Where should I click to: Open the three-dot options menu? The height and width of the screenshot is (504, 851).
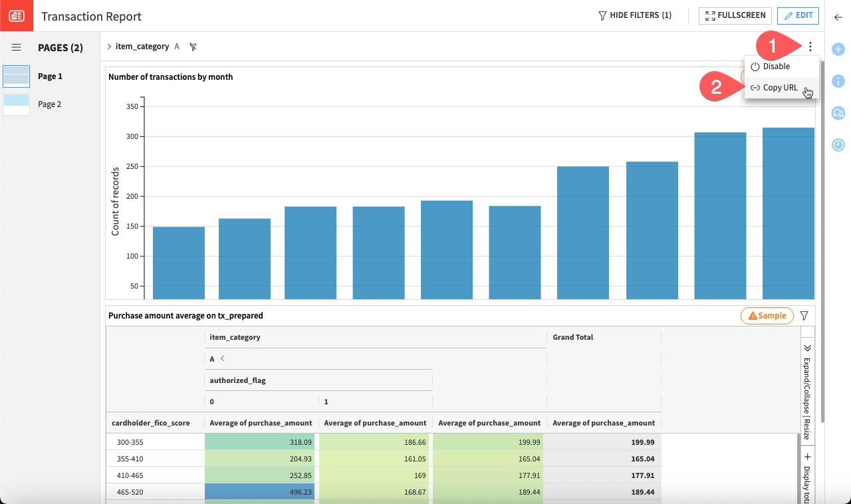pyautogui.click(x=810, y=47)
